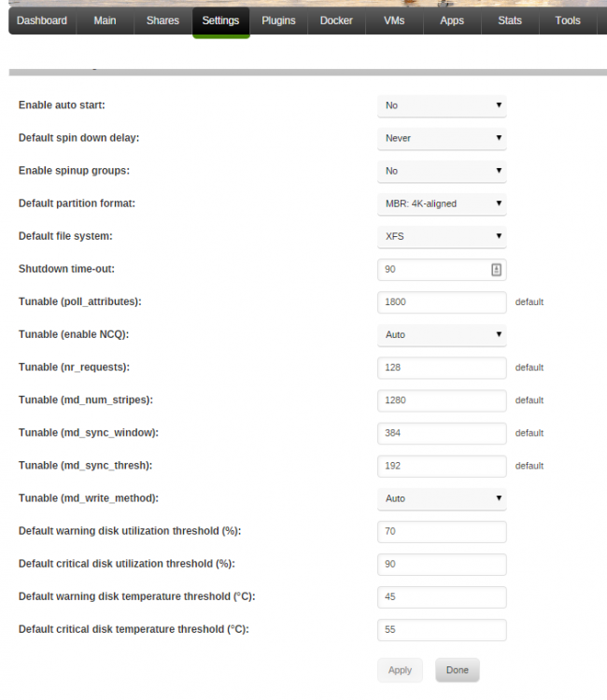607x700 pixels.
Task: Open the Default spin down delay dropdown
Action: [x=442, y=138]
